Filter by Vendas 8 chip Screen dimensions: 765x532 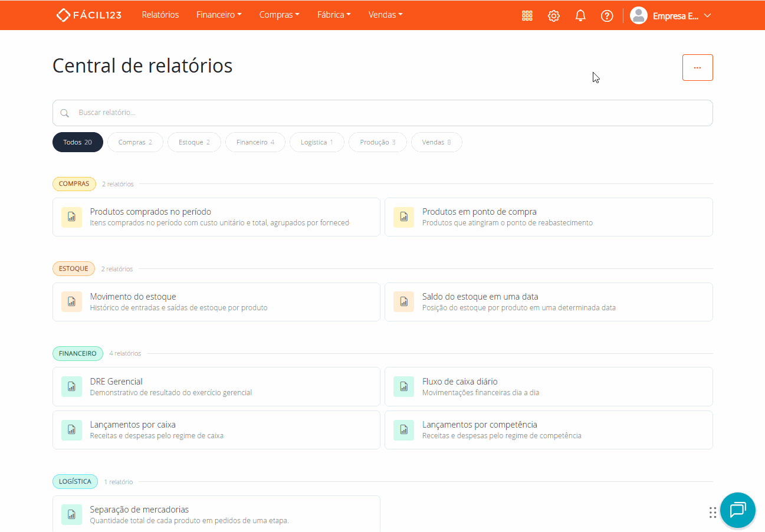pos(436,142)
